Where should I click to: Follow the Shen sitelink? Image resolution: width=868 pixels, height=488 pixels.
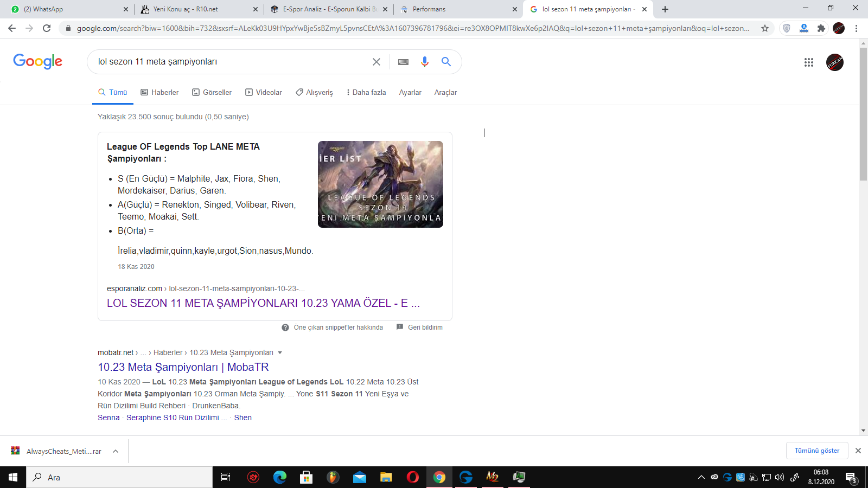[243, 418]
